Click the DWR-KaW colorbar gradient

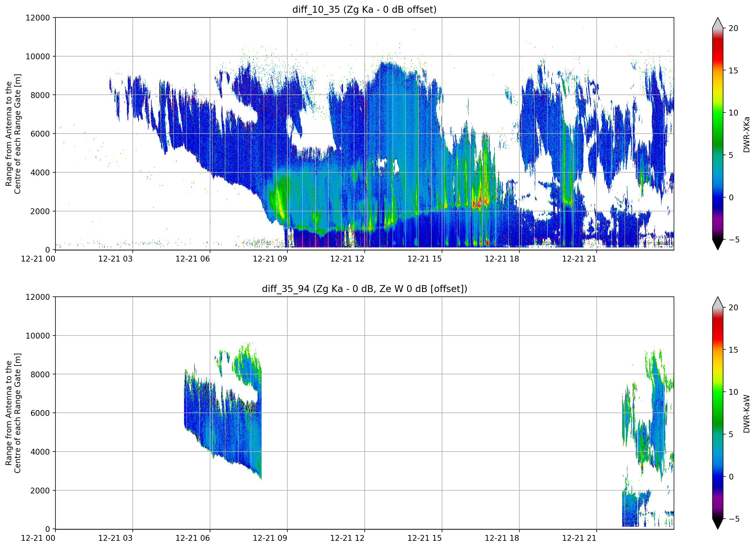(718, 413)
